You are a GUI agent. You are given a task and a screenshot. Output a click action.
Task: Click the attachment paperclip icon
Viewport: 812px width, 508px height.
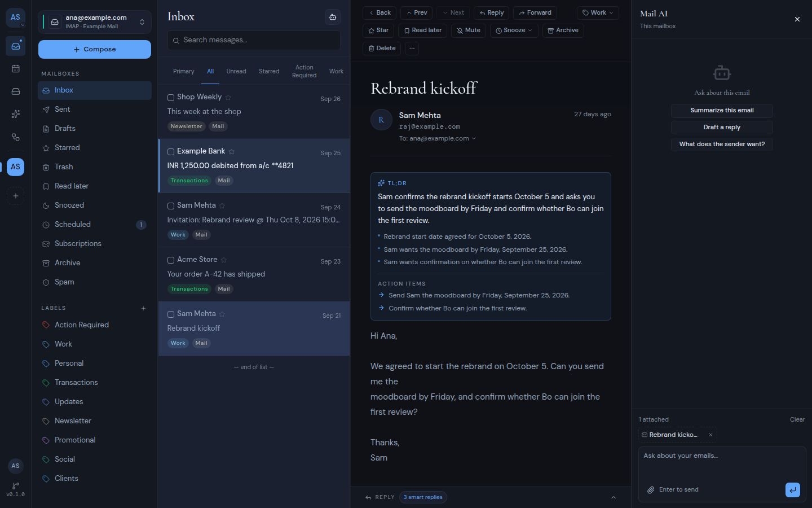[x=650, y=490]
